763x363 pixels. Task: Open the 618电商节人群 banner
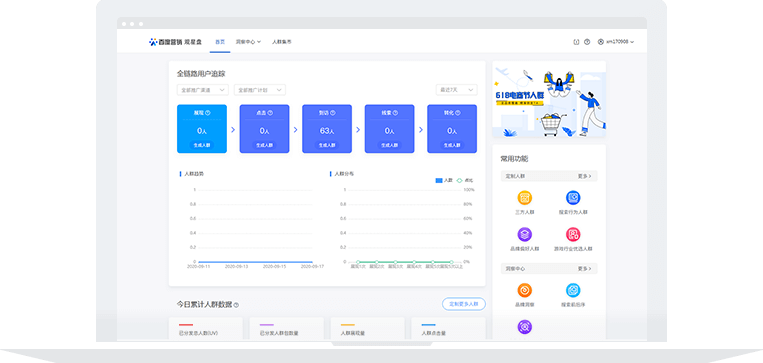[x=549, y=100]
